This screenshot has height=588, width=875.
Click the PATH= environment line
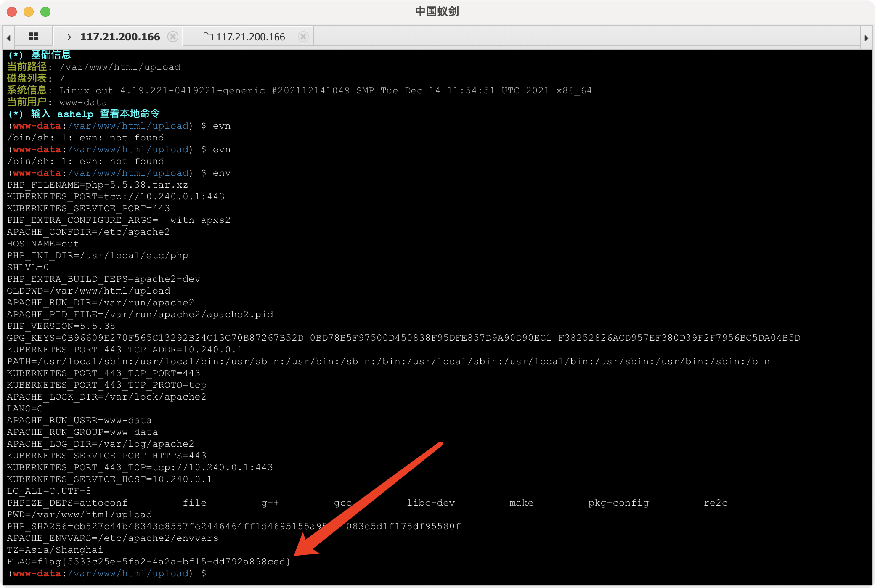click(x=388, y=361)
